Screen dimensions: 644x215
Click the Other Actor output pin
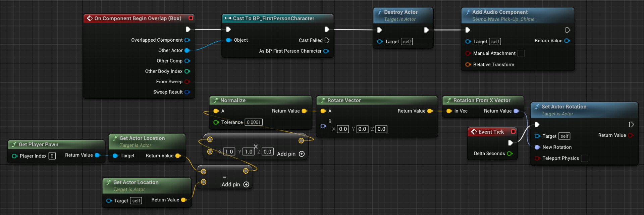(187, 50)
